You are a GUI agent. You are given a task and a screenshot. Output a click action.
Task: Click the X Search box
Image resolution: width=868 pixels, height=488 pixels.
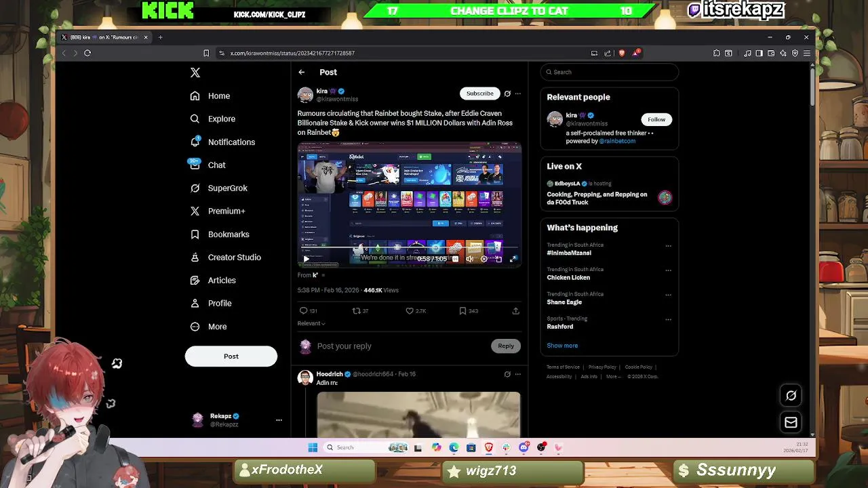(610, 72)
